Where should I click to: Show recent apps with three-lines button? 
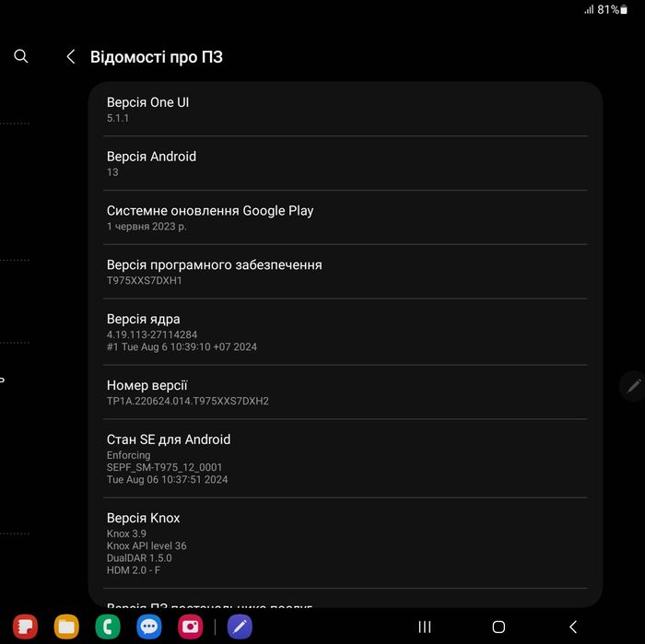click(x=425, y=626)
